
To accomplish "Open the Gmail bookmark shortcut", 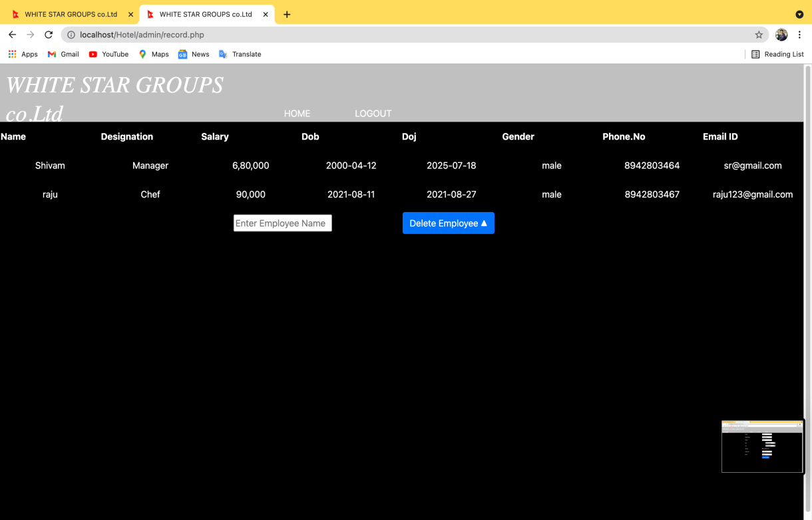I will (x=63, y=54).
